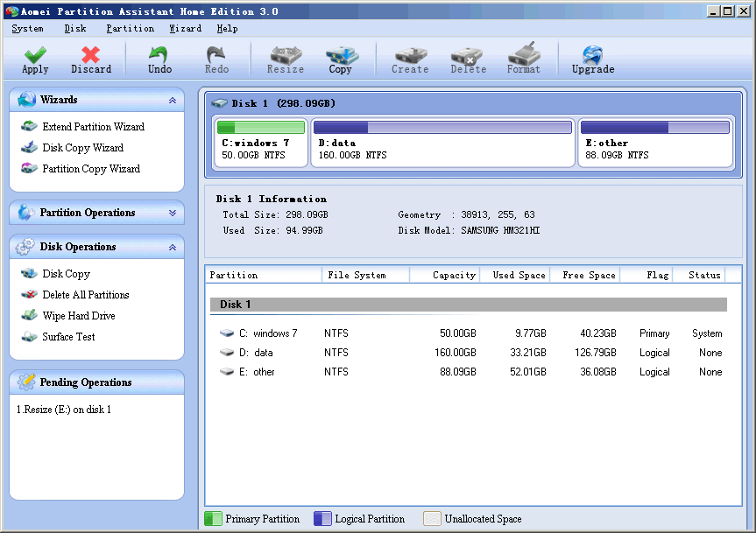
Task: Start the Partition Copy Wizard link
Action: pyautogui.click(x=91, y=169)
